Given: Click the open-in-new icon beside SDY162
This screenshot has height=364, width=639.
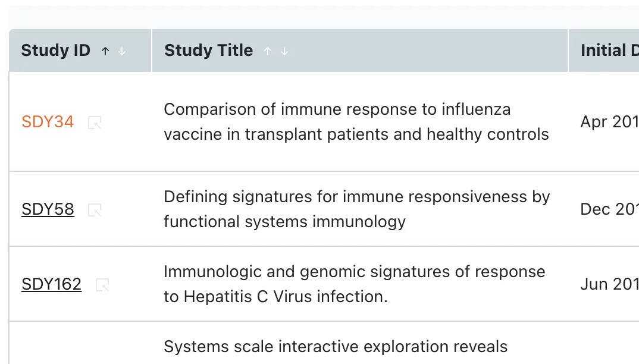Looking at the screenshot, I should [x=102, y=285].
